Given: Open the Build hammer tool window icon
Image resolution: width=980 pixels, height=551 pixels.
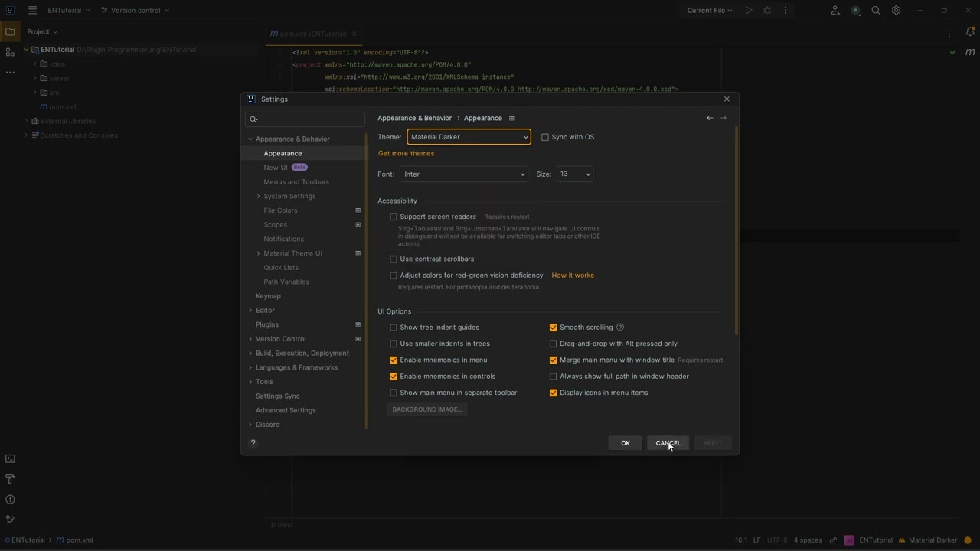Looking at the screenshot, I should tap(10, 479).
